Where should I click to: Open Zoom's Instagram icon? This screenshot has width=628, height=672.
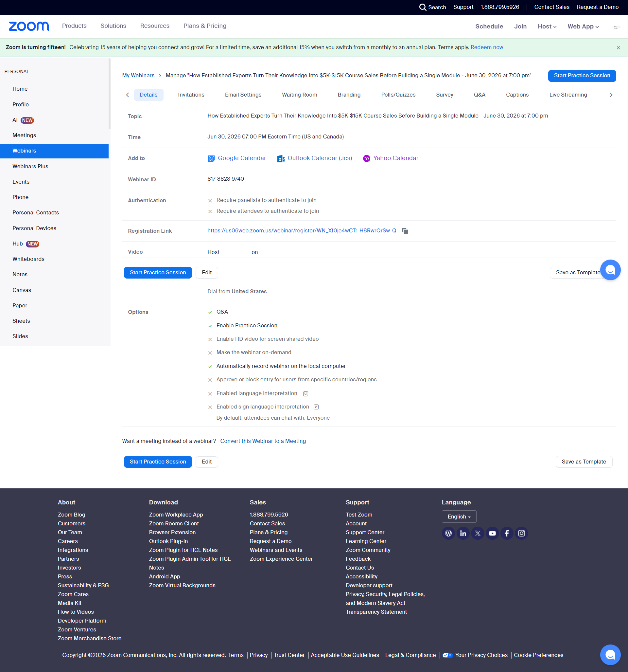[x=521, y=533]
